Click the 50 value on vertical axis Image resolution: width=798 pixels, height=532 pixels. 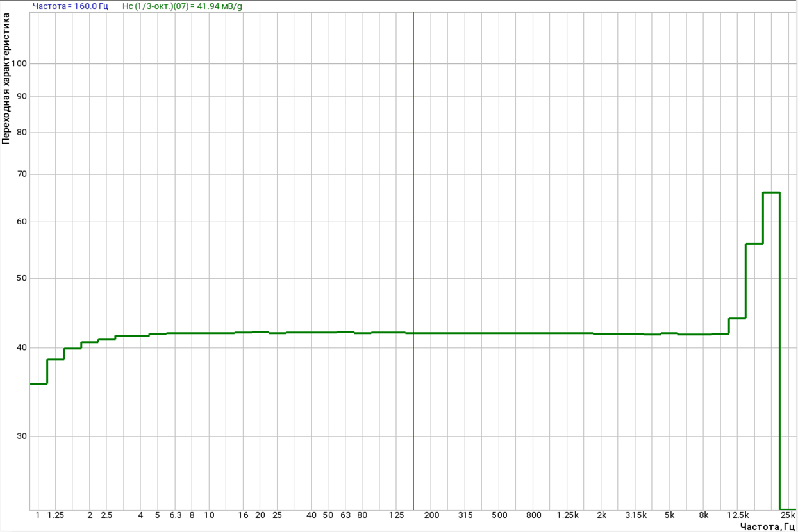tap(22, 278)
